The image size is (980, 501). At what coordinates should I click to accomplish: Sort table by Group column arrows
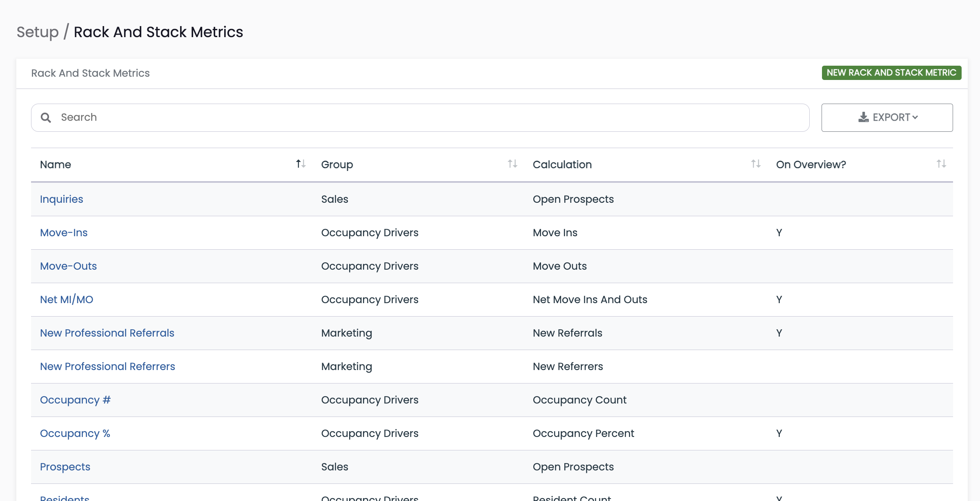(x=512, y=164)
